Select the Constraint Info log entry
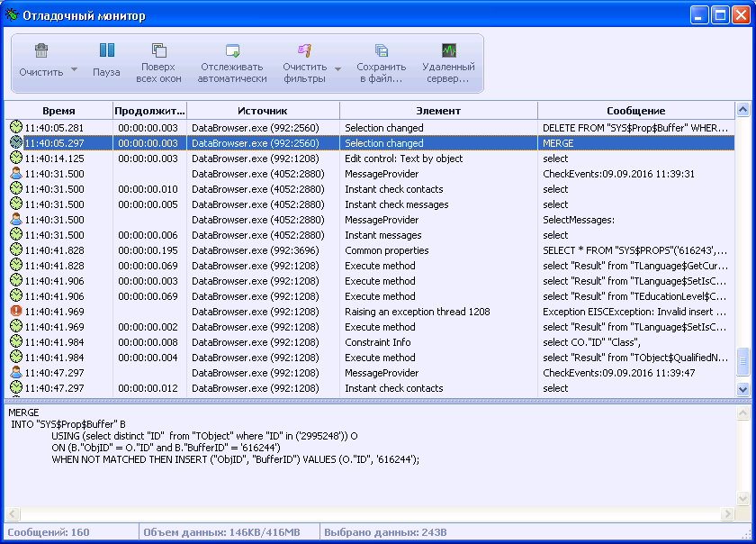756x544 pixels. (378, 342)
